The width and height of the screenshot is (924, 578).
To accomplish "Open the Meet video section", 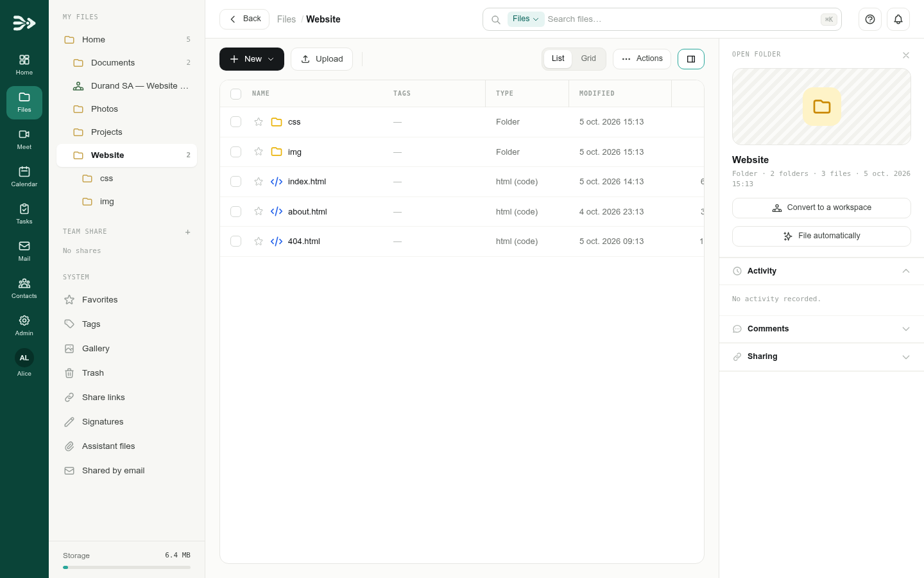I will pos(24,139).
